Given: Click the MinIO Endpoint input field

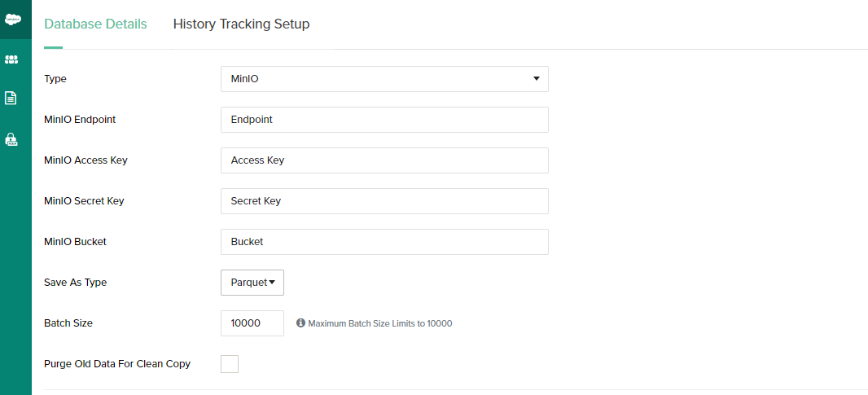Looking at the screenshot, I should (x=384, y=120).
